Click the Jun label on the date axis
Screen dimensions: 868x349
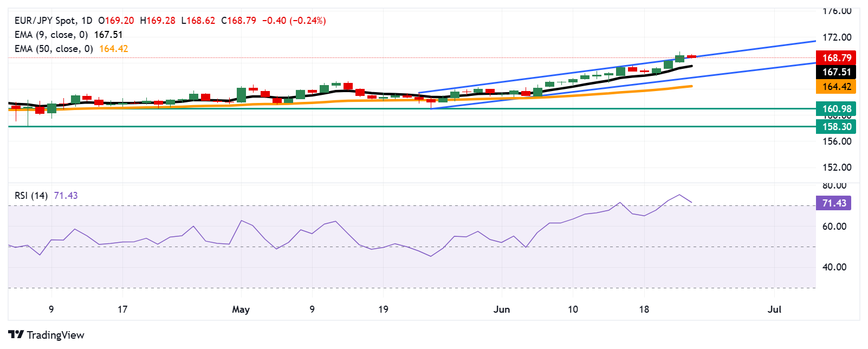tap(502, 309)
